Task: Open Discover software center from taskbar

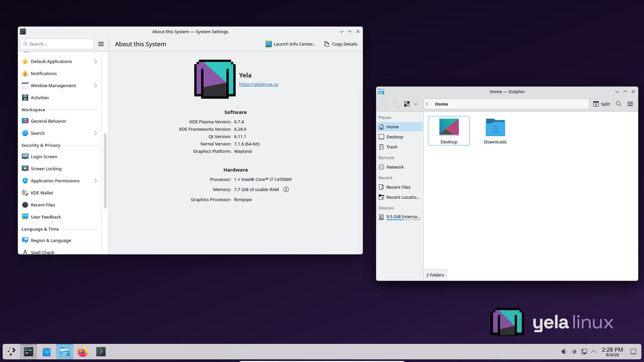Action: pos(47,352)
